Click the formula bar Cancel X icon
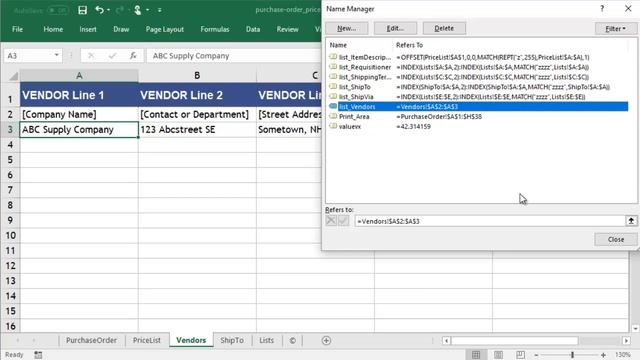The height and width of the screenshot is (360, 640). (x=91, y=56)
